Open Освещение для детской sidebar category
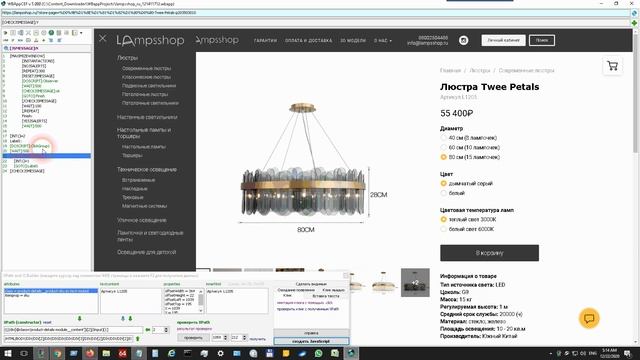Viewport: 640px width, 360px height. click(x=146, y=252)
